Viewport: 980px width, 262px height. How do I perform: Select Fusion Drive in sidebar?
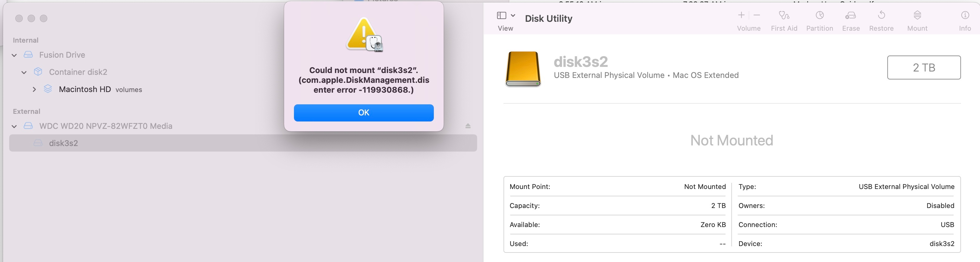click(x=62, y=55)
